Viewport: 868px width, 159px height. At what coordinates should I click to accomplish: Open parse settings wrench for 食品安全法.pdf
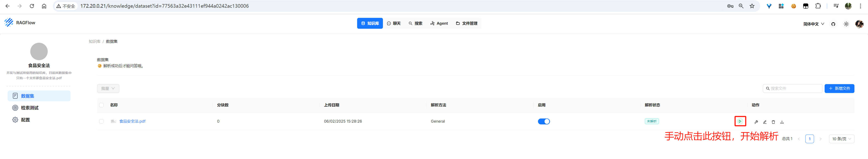[x=756, y=122]
